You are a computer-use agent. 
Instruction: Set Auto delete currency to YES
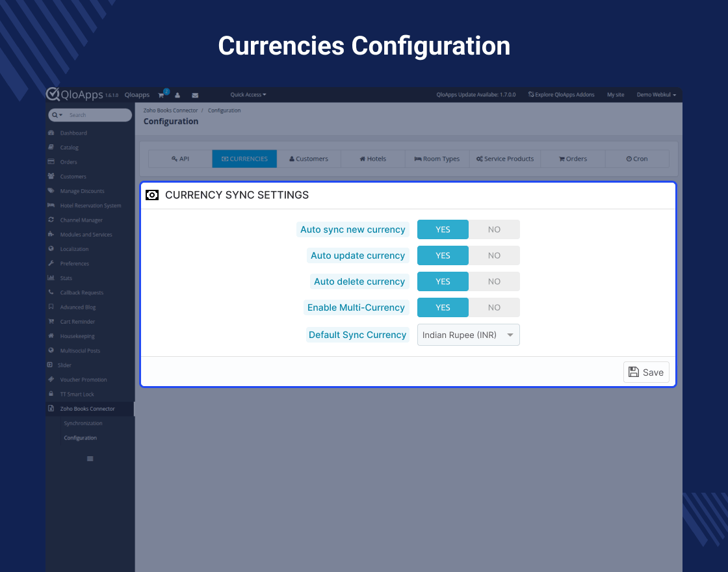point(443,281)
